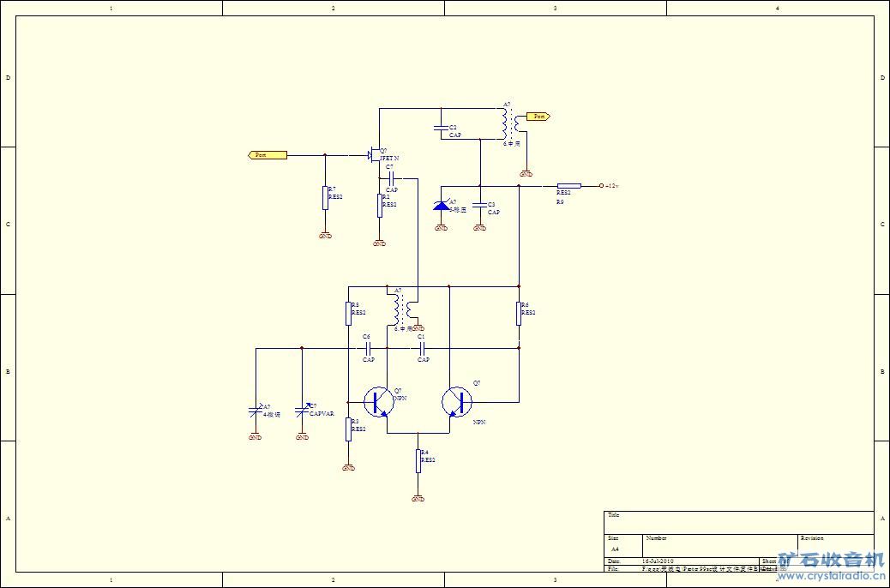Select resistor R2 below the JFET
This screenshot has width=890, height=588.
[x=380, y=206]
